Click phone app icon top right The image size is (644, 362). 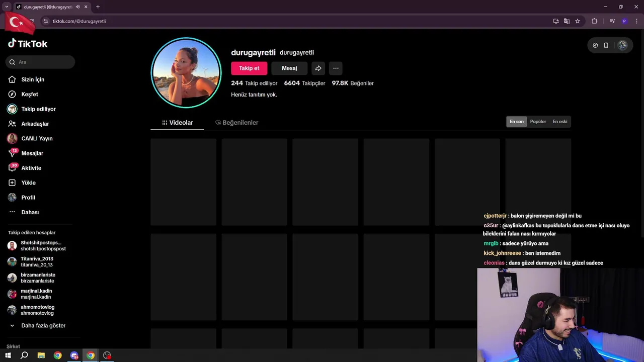(x=606, y=45)
